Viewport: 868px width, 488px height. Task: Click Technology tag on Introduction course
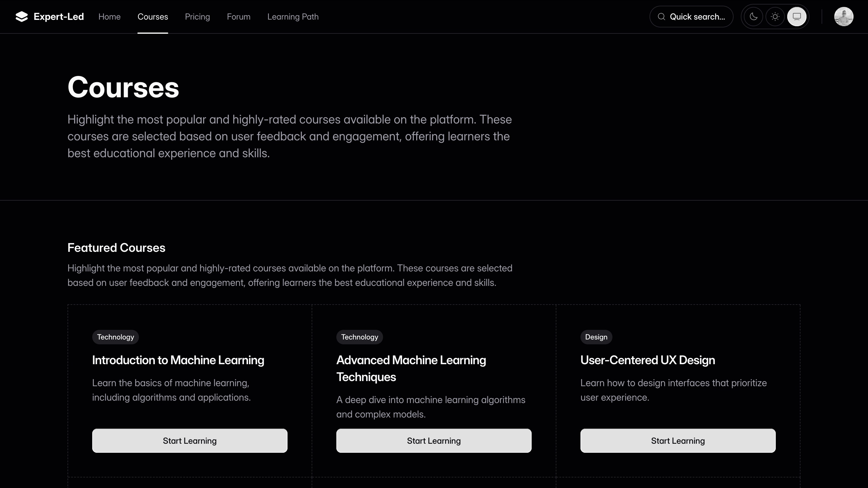[x=115, y=337]
